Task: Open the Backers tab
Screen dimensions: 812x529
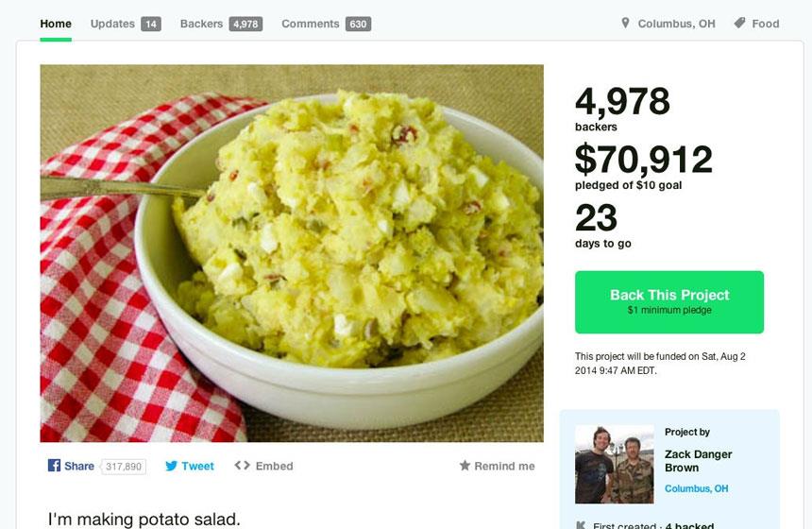Action: (x=221, y=24)
